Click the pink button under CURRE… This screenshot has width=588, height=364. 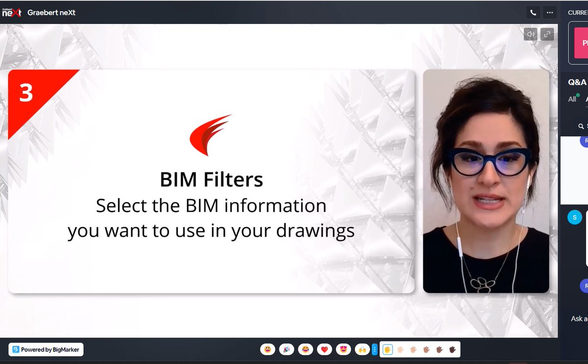[581, 43]
